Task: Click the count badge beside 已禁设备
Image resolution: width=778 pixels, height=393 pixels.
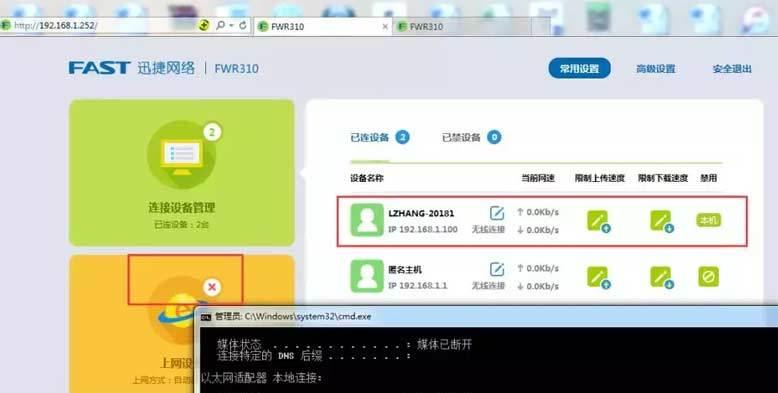Action: pos(494,137)
